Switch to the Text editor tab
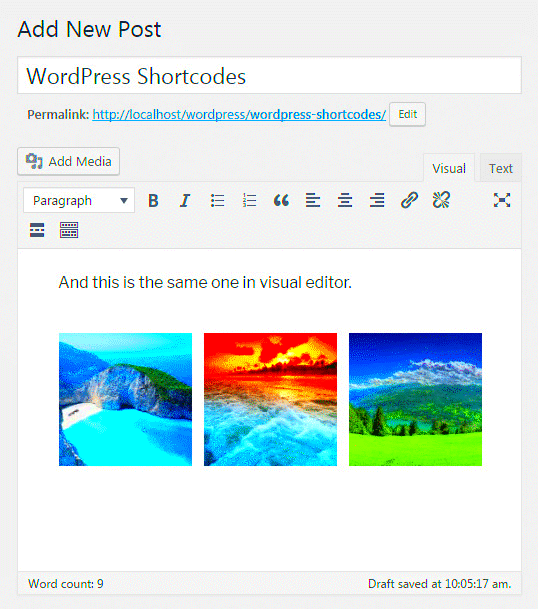The image size is (538, 609). click(501, 168)
